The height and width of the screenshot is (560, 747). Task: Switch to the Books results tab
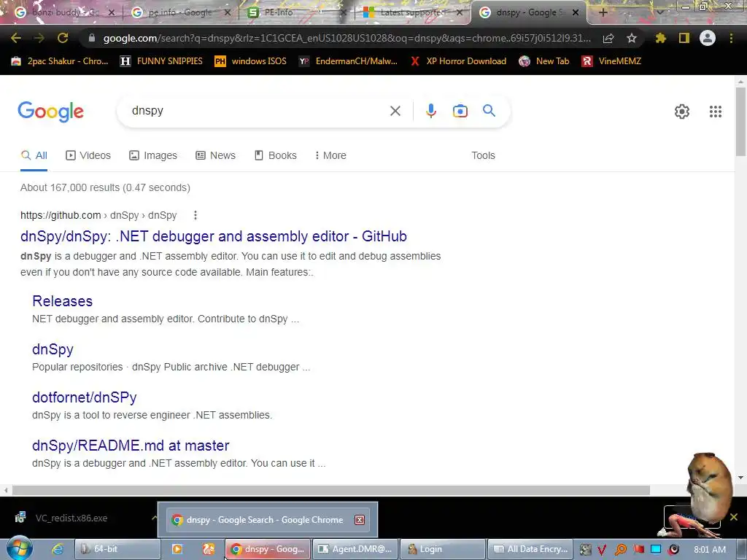275,155
